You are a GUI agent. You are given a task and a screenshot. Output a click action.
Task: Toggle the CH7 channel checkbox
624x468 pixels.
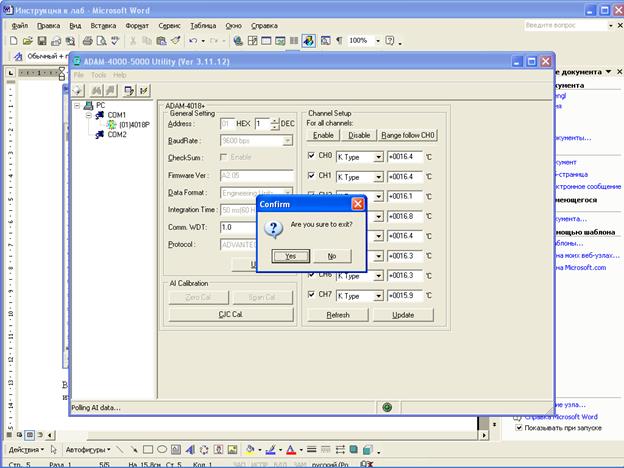pyautogui.click(x=312, y=295)
